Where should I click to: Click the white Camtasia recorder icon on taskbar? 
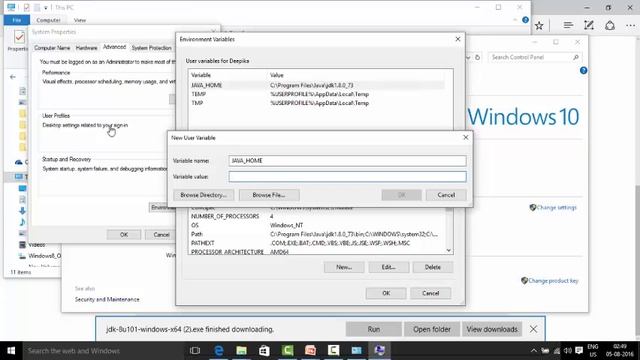(x=333, y=351)
